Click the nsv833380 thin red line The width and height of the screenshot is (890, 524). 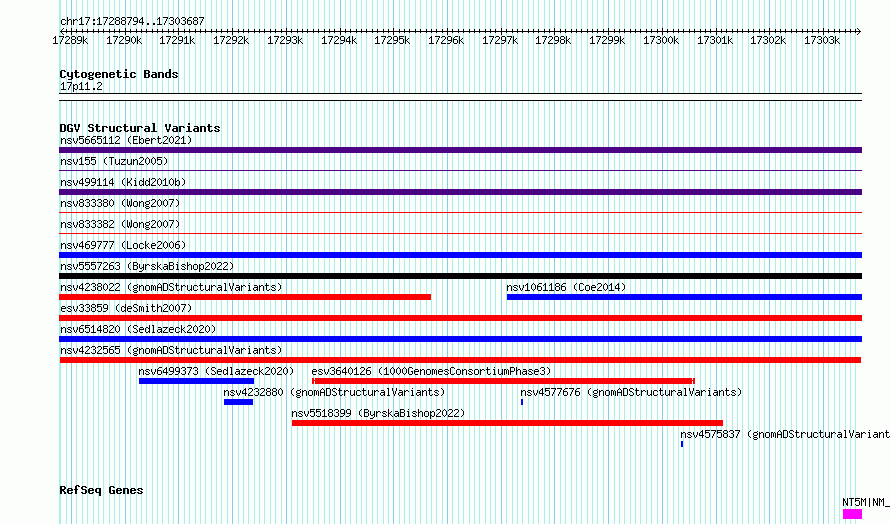(x=460, y=213)
